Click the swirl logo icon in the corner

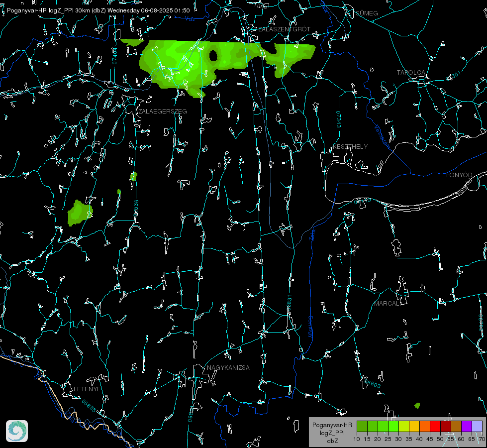[17, 431]
